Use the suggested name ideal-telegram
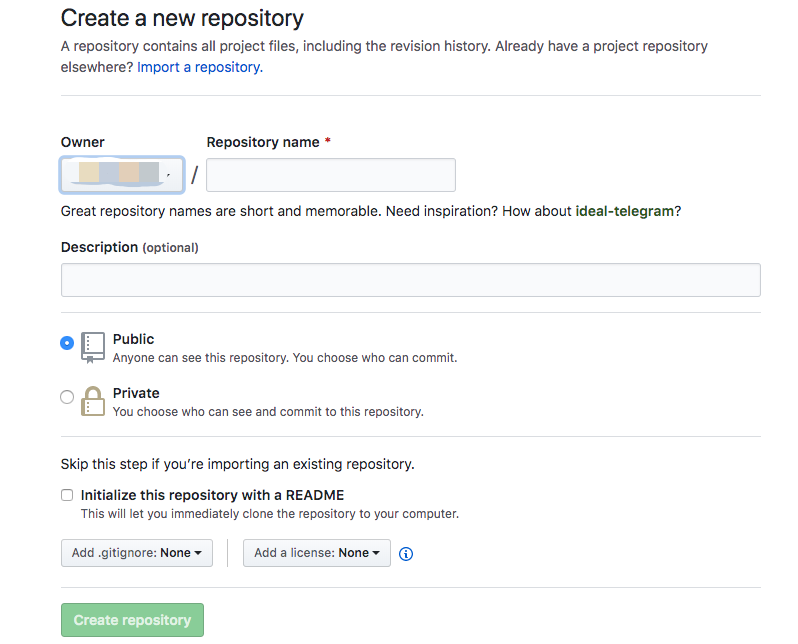Image resolution: width=798 pixels, height=644 pixels. coord(624,211)
